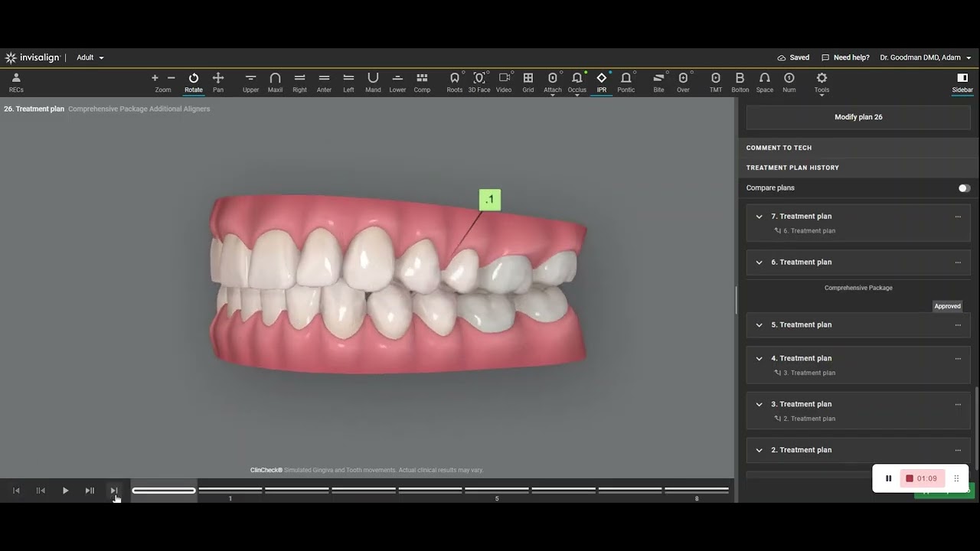Open the Comment to Tech section
The height and width of the screenshot is (551, 980).
[x=858, y=148]
